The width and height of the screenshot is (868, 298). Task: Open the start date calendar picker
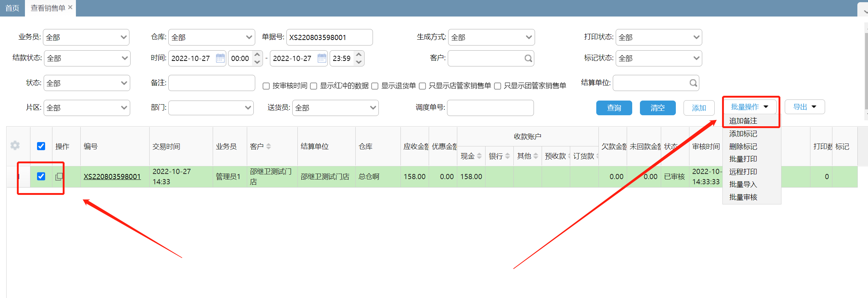pos(220,58)
